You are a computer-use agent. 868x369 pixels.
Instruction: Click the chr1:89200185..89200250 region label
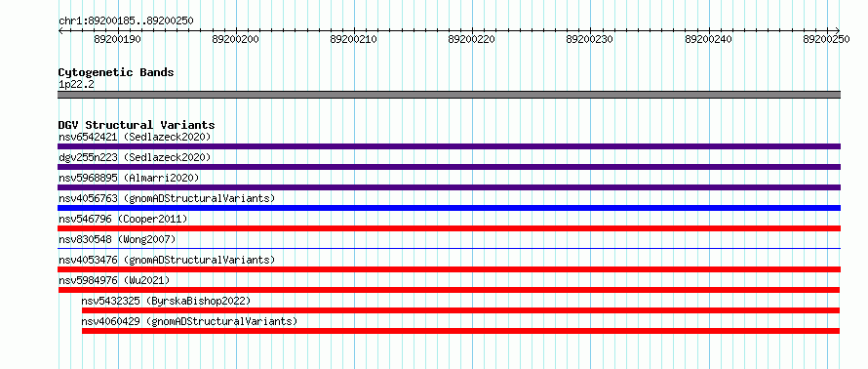pos(126,20)
